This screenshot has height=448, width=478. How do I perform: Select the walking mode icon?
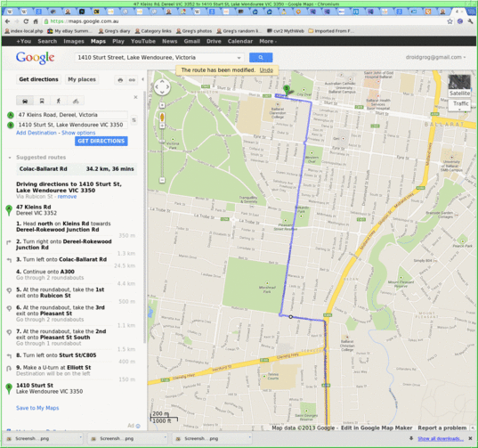pyautogui.click(x=59, y=101)
